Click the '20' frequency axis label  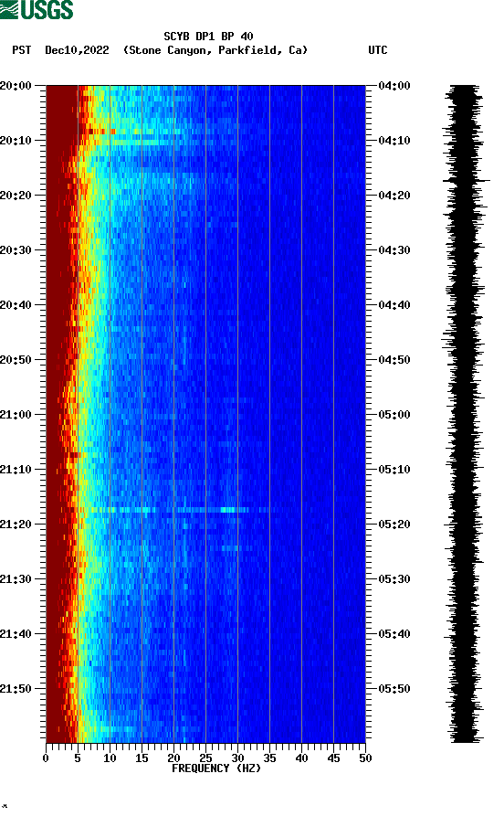[173, 758]
